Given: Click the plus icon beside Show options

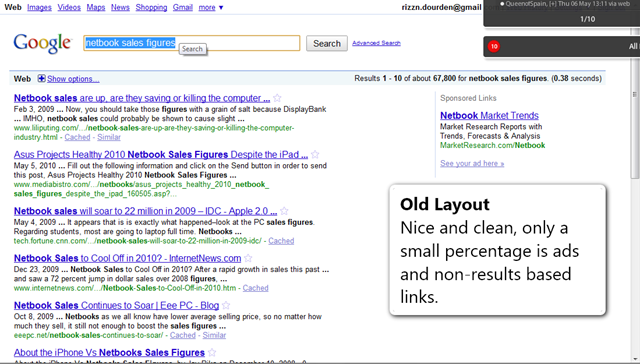Looking at the screenshot, I should pos(41,78).
